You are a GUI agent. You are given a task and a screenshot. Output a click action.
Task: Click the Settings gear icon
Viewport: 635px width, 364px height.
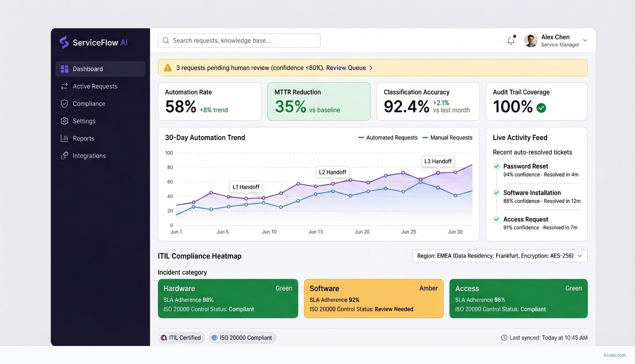tap(64, 121)
